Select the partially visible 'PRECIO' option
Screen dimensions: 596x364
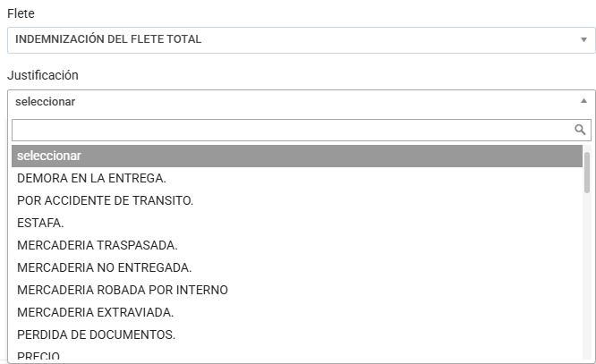click(38, 357)
